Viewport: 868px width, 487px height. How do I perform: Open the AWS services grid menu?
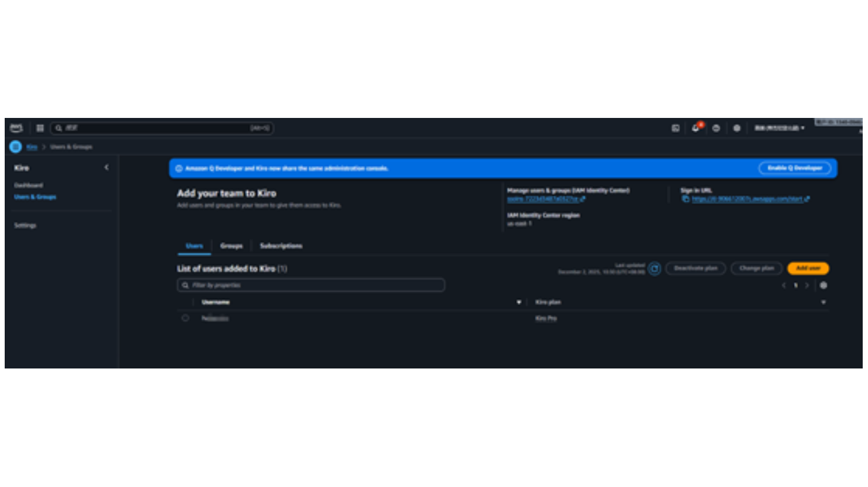40,128
